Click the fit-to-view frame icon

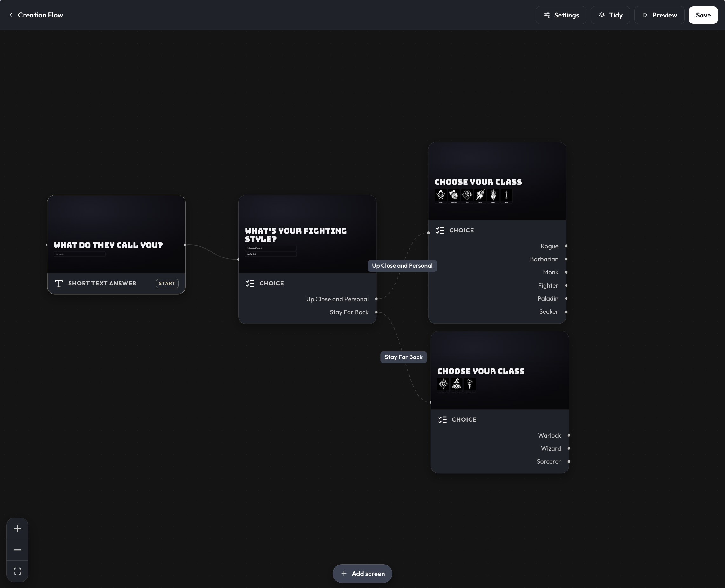point(17,571)
